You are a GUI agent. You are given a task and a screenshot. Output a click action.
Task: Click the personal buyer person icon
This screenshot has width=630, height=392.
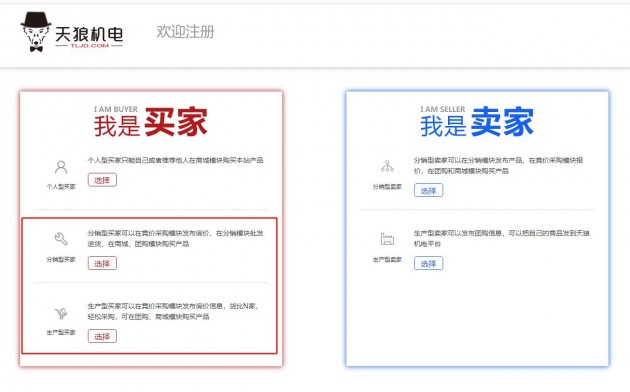click(x=61, y=167)
